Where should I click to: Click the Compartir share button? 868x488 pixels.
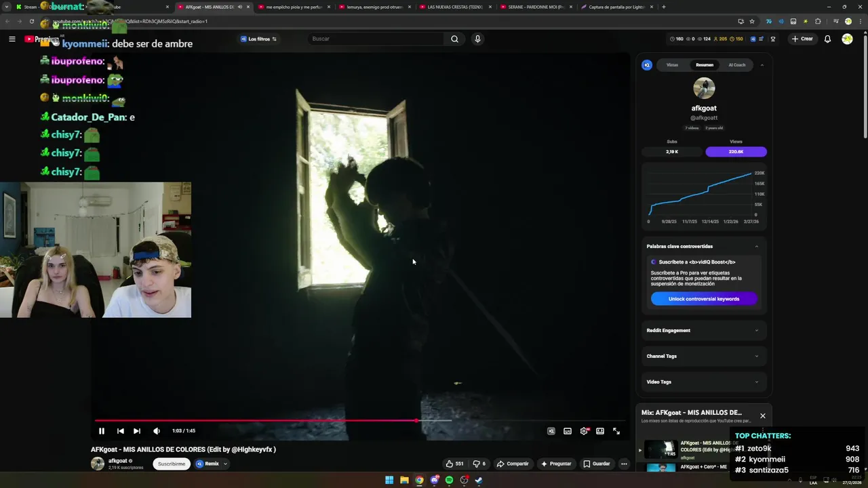pyautogui.click(x=513, y=464)
